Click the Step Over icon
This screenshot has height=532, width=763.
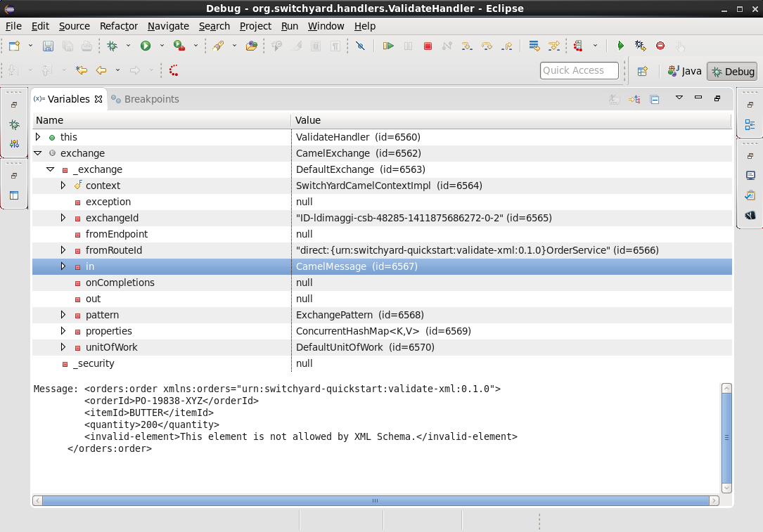pos(487,46)
